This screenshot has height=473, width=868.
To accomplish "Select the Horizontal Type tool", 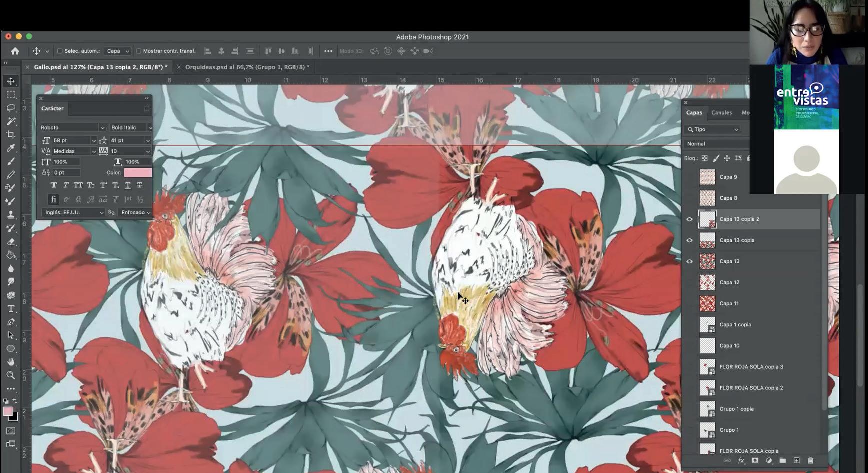I will 11,309.
